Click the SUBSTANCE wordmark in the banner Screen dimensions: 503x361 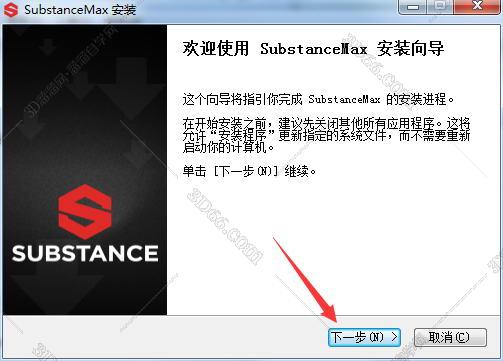[x=85, y=253]
